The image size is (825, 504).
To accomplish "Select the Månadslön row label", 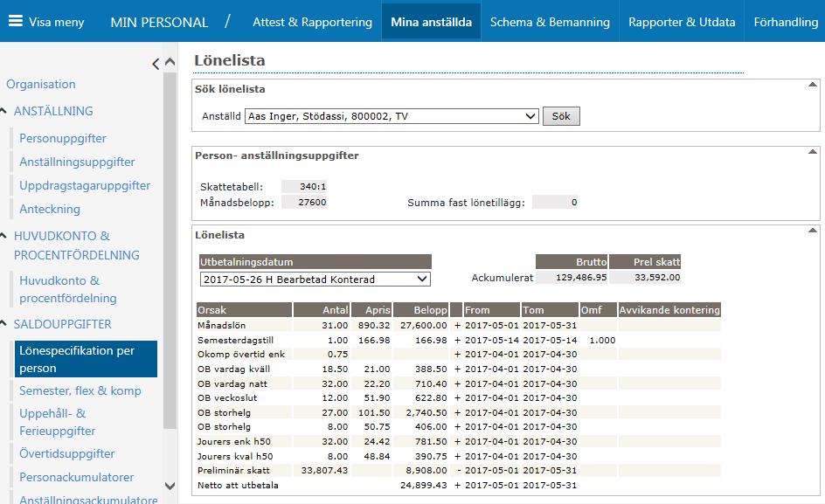I will coord(221,325).
